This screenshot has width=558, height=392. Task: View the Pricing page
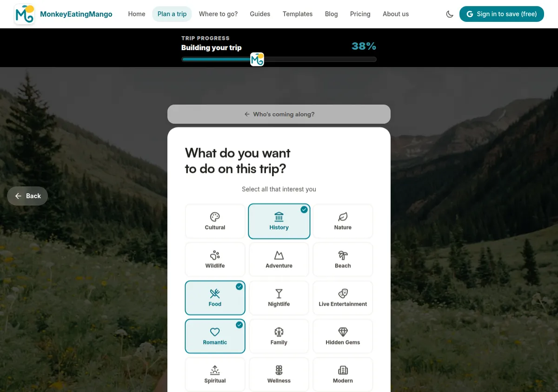[x=360, y=14]
